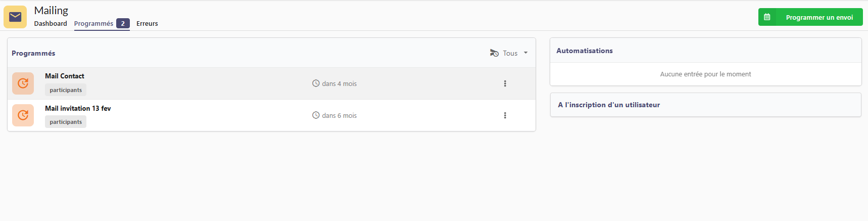The width and height of the screenshot is (868, 221).
Task: Click the calendar icon in the green button
Action: point(767,17)
